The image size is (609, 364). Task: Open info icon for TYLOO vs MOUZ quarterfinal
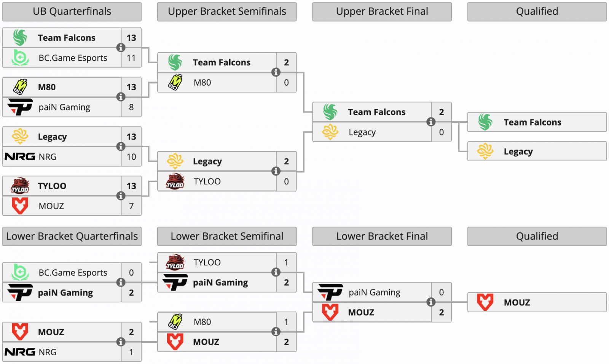click(121, 196)
